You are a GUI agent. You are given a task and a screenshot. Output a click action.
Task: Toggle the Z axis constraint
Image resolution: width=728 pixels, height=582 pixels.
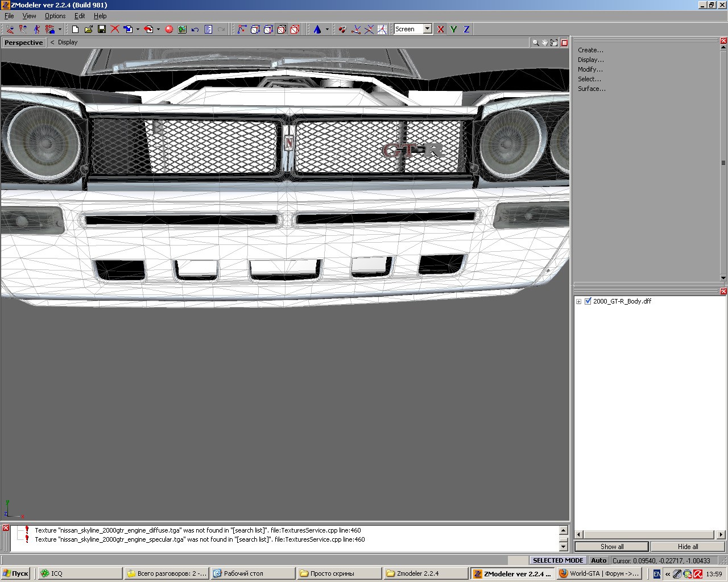467,29
